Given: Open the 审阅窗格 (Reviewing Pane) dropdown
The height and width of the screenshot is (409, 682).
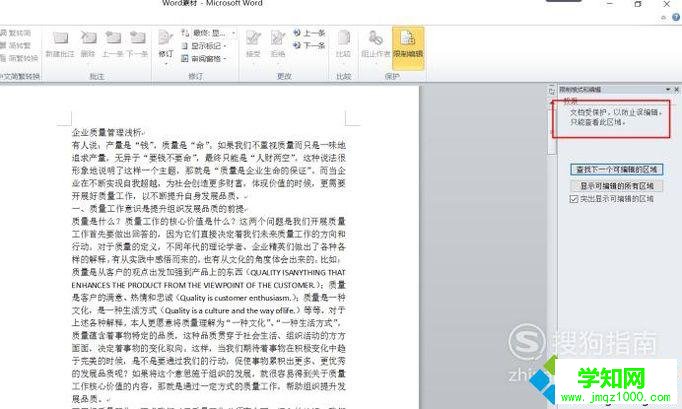Looking at the screenshot, I should [204, 58].
